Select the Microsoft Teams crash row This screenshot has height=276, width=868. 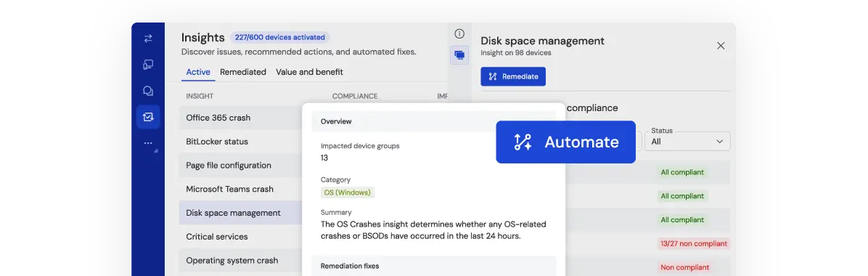(241, 189)
